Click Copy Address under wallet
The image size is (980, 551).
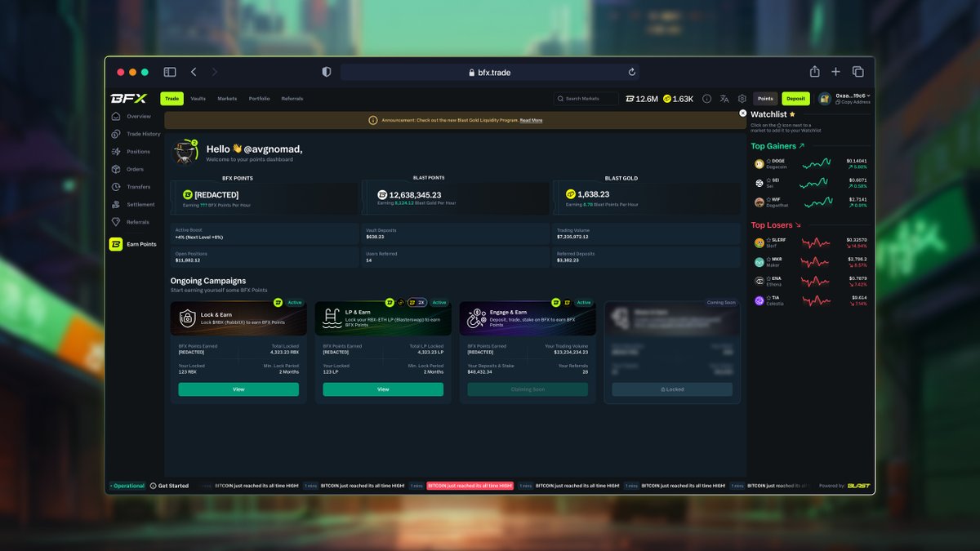(854, 102)
